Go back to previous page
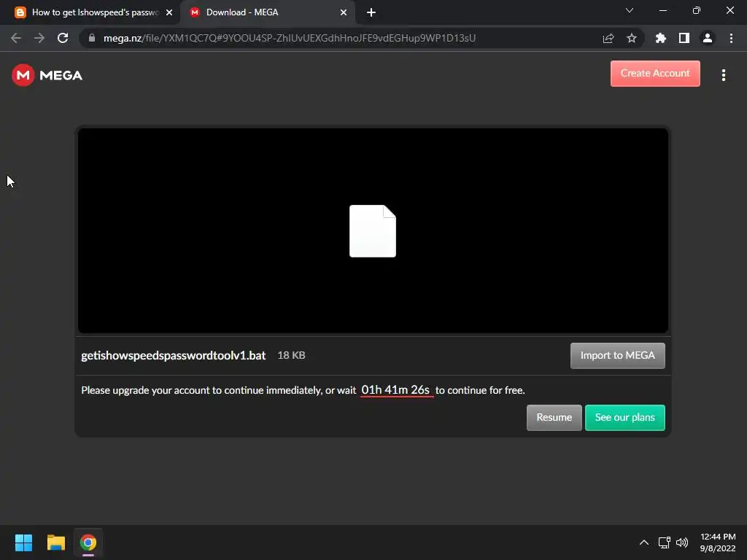Image resolution: width=747 pixels, height=560 pixels. pyautogui.click(x=16, y=38)
